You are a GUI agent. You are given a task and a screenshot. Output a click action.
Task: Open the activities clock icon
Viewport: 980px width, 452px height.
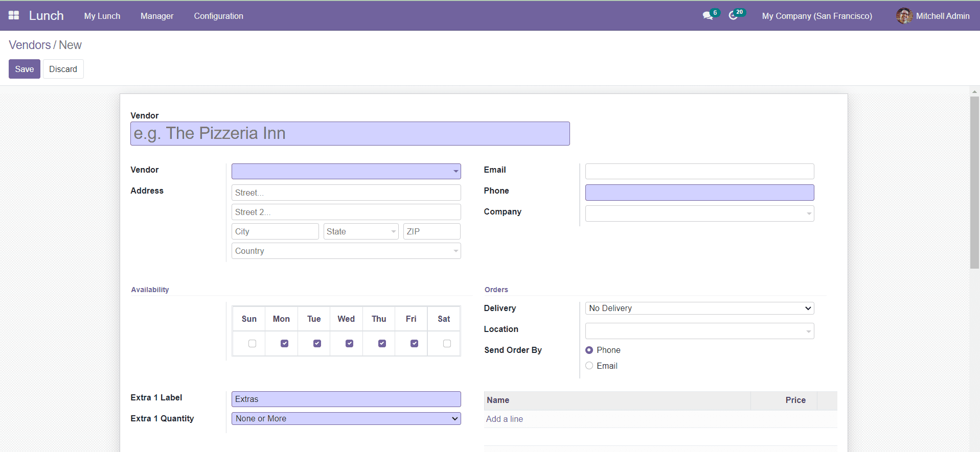[x=733, y=16]
